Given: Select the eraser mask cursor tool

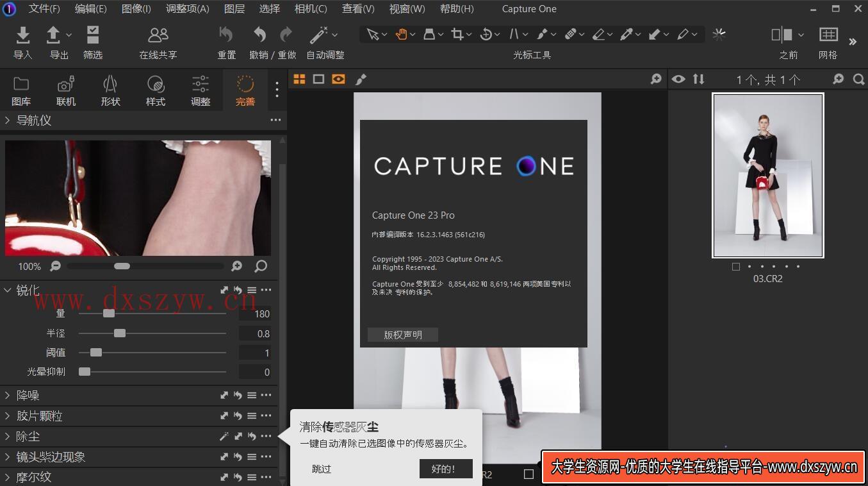Looking at the screenshot, I should click(x=598, y=35).
